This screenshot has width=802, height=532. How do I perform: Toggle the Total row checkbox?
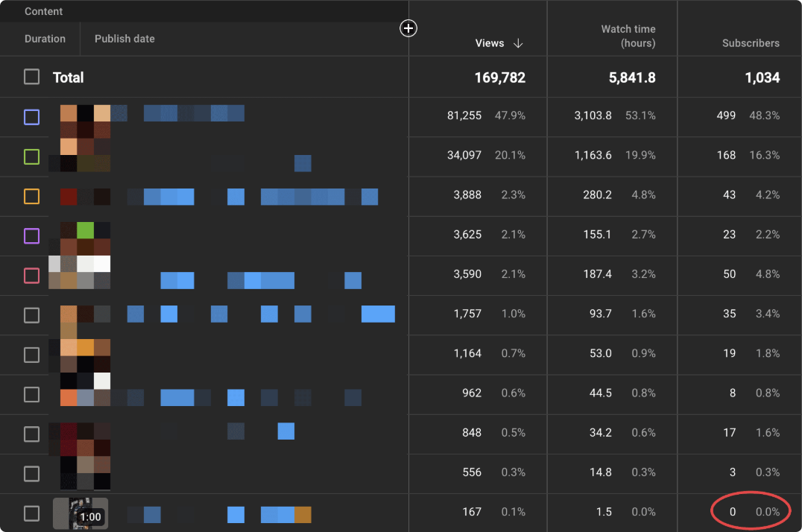click(31, 77)
